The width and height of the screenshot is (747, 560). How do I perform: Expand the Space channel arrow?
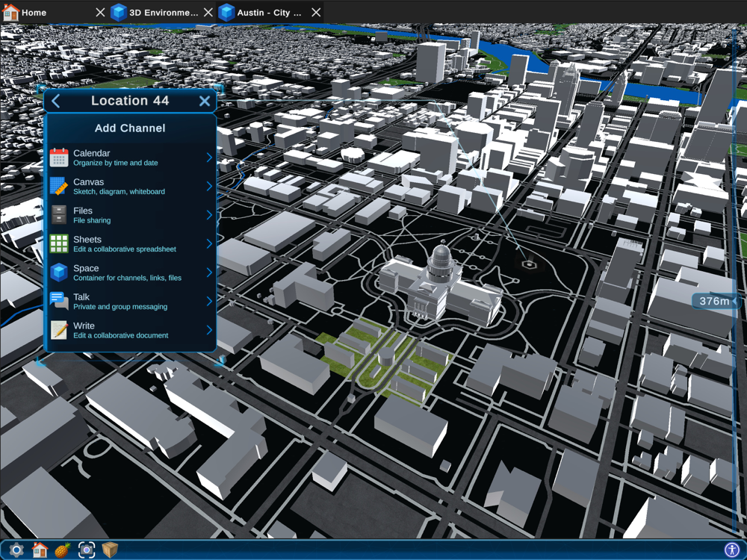point(209,273)
